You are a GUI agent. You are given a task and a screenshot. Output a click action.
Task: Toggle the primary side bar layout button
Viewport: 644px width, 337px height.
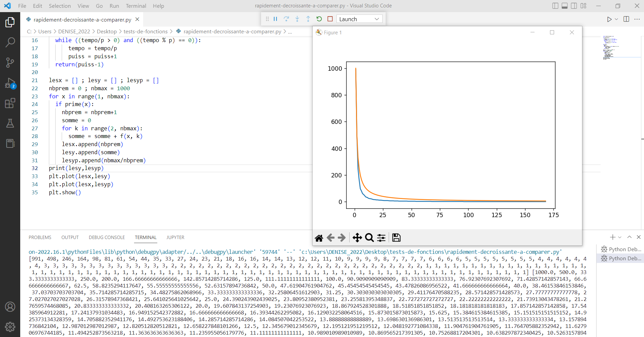[x=555, y=6]
